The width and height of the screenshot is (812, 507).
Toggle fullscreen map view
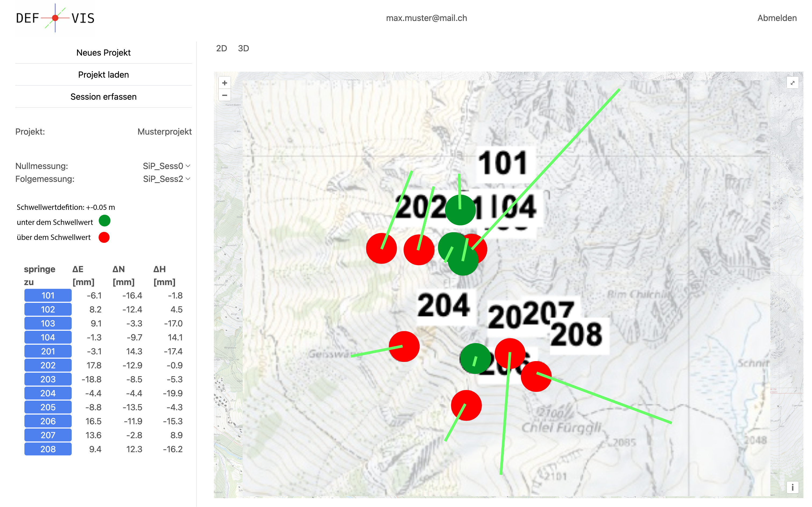pyautogui.click(x=792, y=83)
